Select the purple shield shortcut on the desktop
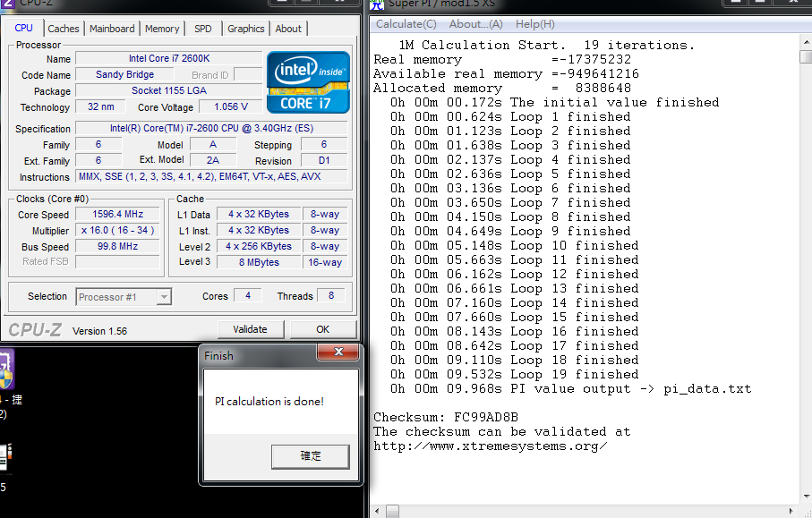Viewport: 812px width, 518px height. click(6, 369)
